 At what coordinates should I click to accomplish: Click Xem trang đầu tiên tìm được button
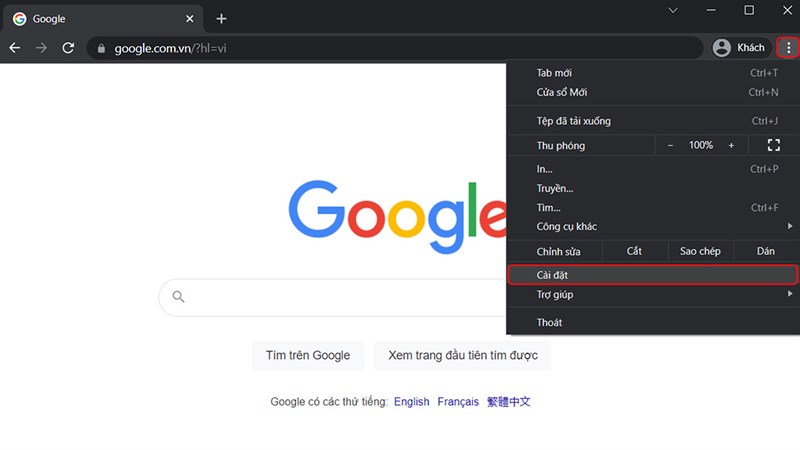(463, 356)
